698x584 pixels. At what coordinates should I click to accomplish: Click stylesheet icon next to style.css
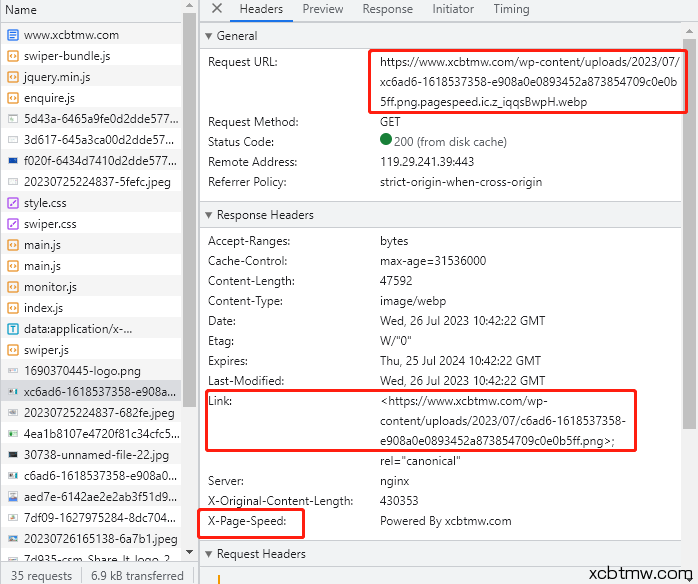click(13, 203)
